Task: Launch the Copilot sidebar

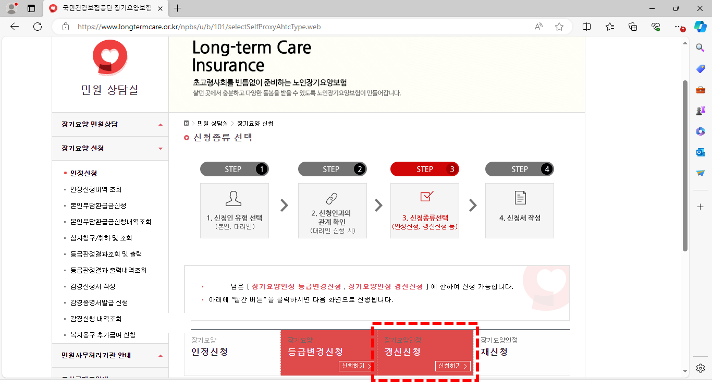Action: (700, 27)
